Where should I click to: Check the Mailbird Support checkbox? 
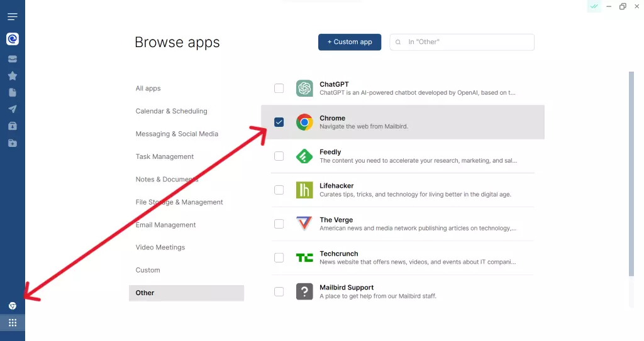click(x=279, y=291)
